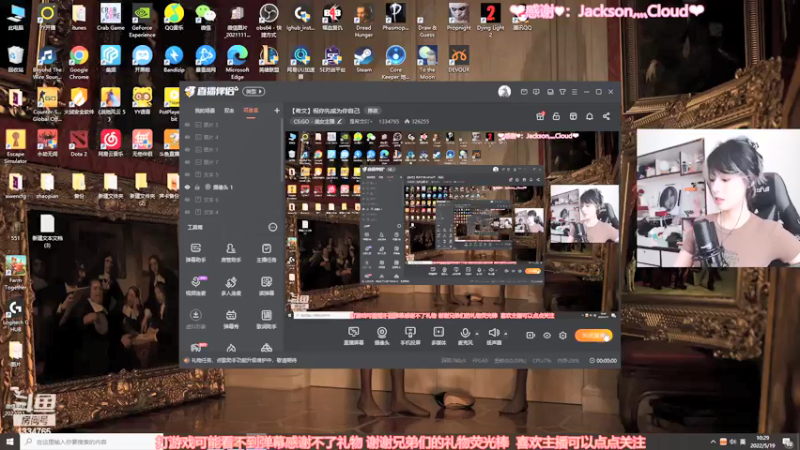Image resolution: width=800 pixels, height=450 pixels.
Task: Toggle preview eye icon in bottom bar
Action: (547, 335)
